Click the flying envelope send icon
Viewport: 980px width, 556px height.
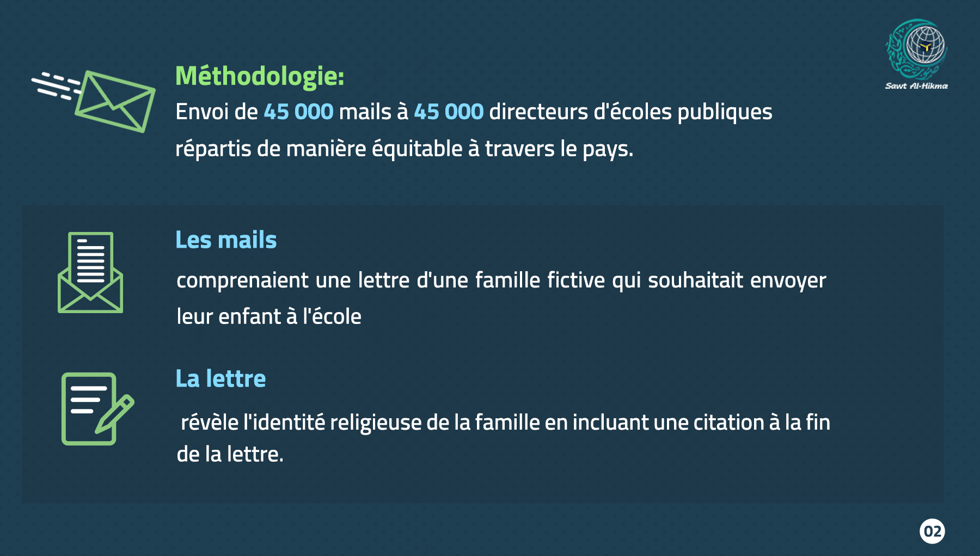tap(93, 101)
